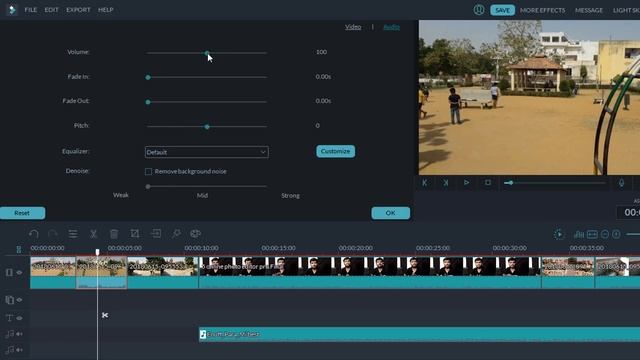
Task: Click the Render preview icon
Action: (559, 234)
